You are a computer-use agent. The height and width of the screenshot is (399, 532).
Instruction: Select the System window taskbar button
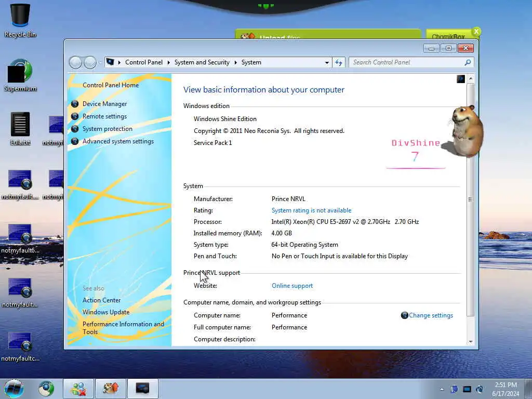[x=143, y=389]
